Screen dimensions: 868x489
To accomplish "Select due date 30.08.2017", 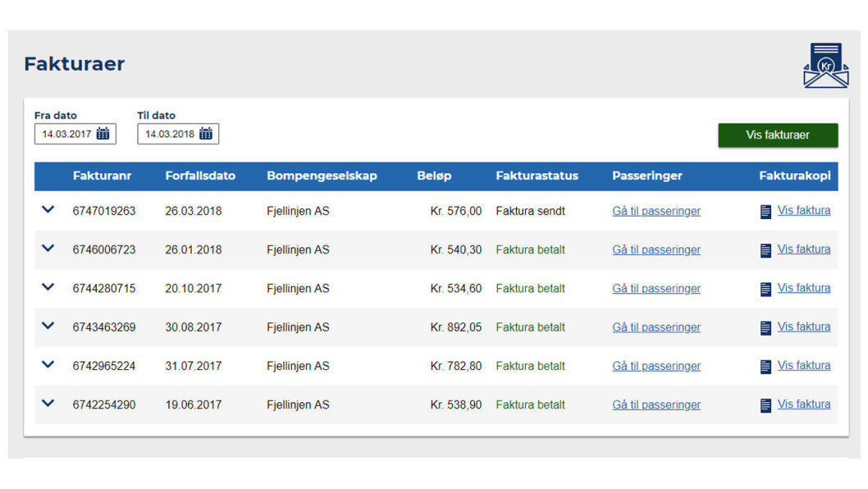I will [x=193, y=327].
